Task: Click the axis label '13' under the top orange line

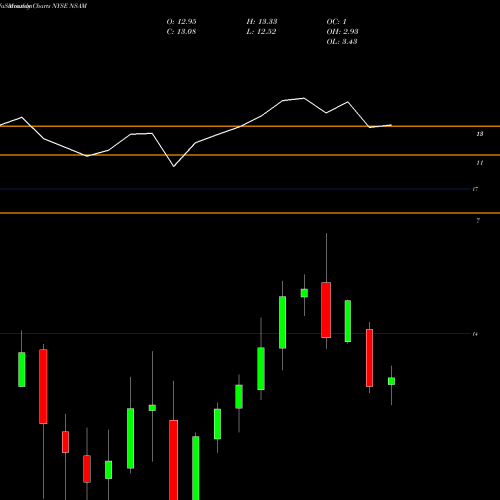Action: point(479,134)
